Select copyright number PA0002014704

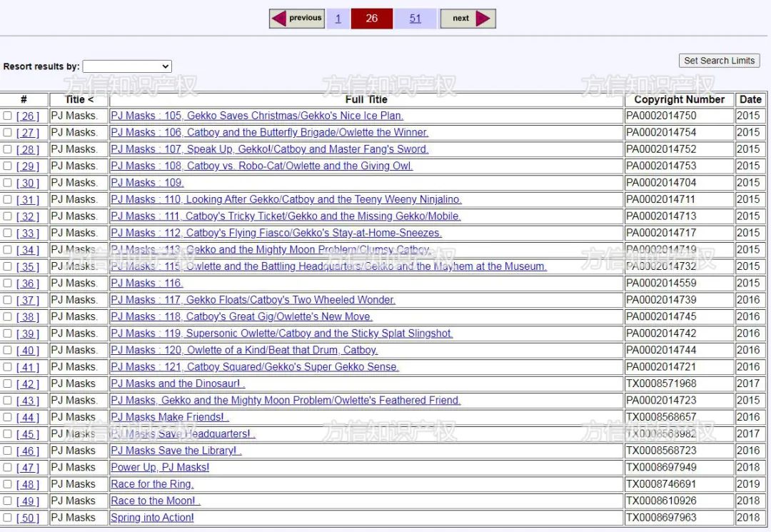tap(661, 182)
